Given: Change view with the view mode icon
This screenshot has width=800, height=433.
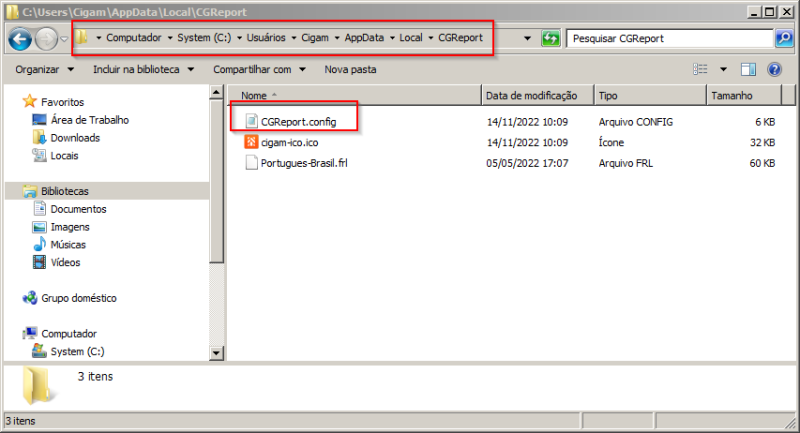Looking at the screenshot, I should 700,69.
